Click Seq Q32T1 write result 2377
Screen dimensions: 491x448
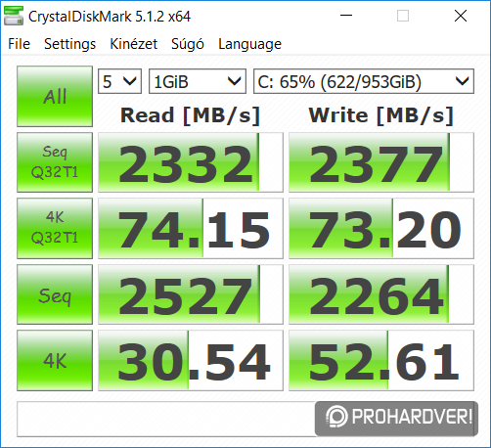pyautogui.click(x=381, y=162)
